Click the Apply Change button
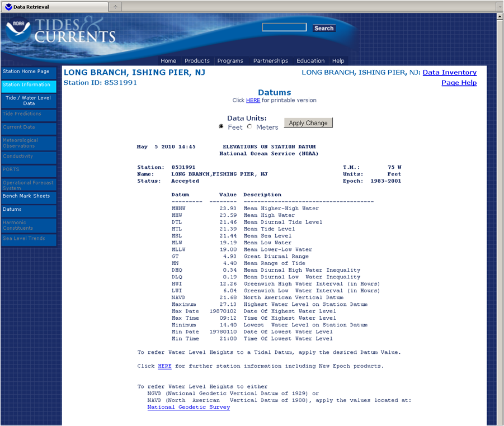 click(308, 123)
